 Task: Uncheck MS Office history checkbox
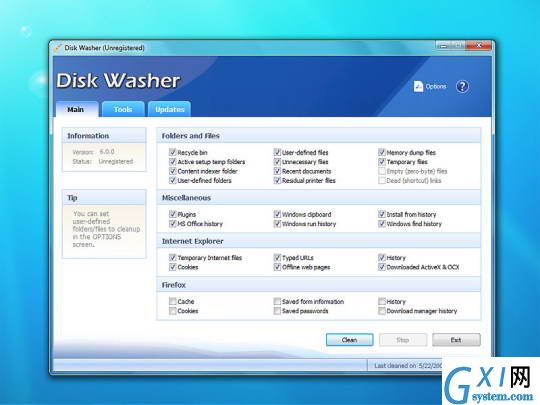(x=173, y=224)
